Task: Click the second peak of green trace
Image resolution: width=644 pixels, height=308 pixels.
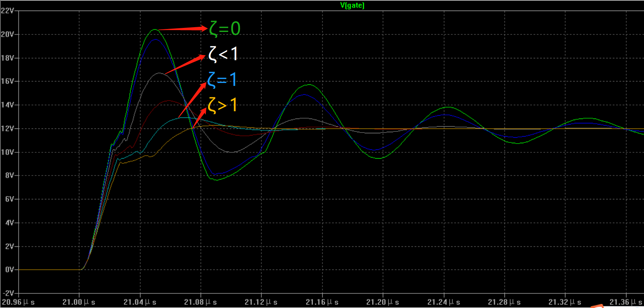Action: point(309,85)
